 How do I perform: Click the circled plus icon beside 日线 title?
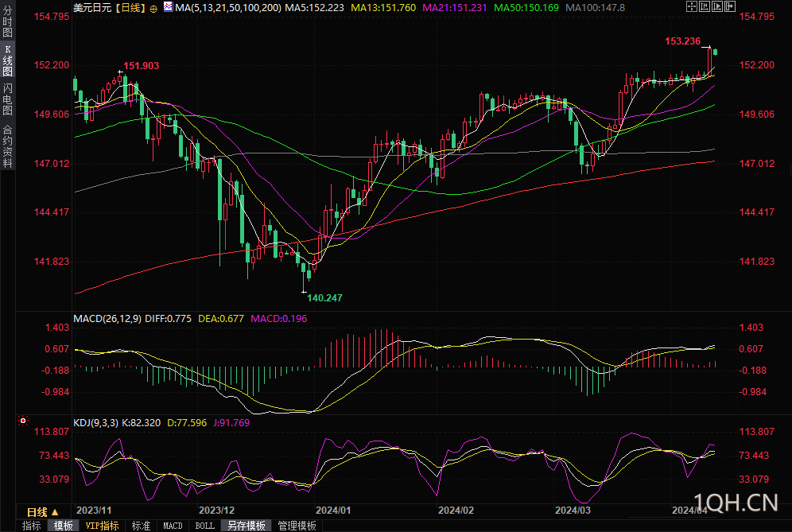[x=153, y=9]
